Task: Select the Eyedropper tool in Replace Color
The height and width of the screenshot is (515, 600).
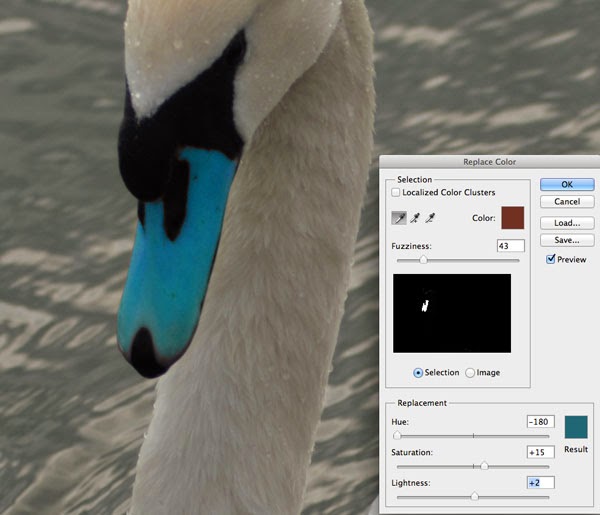Action: (x=399, y=218)
